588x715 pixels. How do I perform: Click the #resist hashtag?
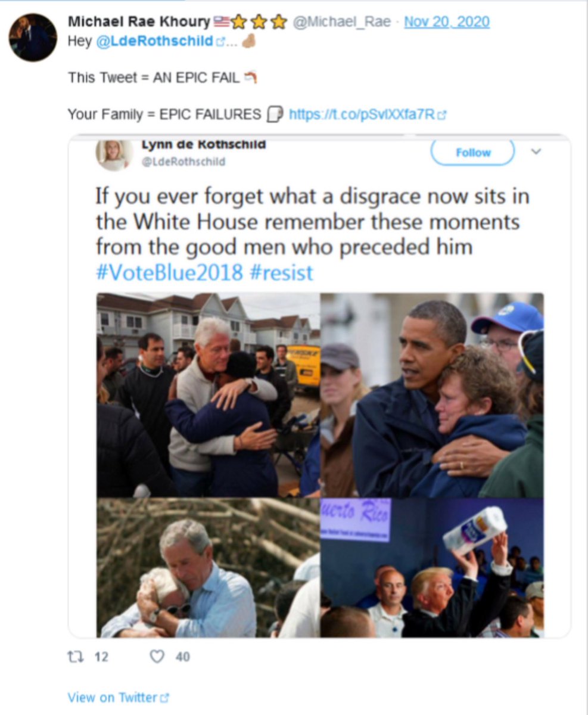coord(281,272)
